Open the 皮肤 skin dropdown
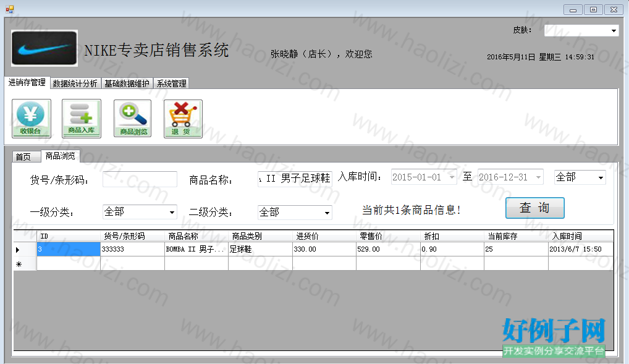Image resolution: width=629 pixels, height=364 pixels. tap(614, 31)
